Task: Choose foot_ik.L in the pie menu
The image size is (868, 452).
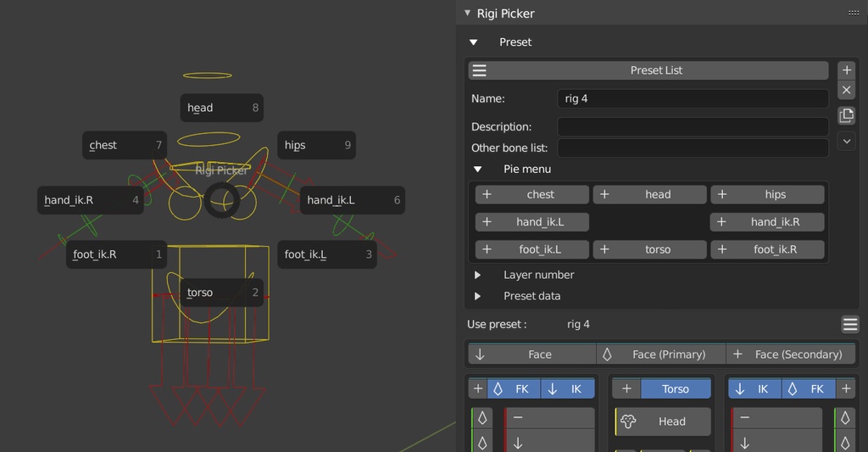Action: (326, 254)
